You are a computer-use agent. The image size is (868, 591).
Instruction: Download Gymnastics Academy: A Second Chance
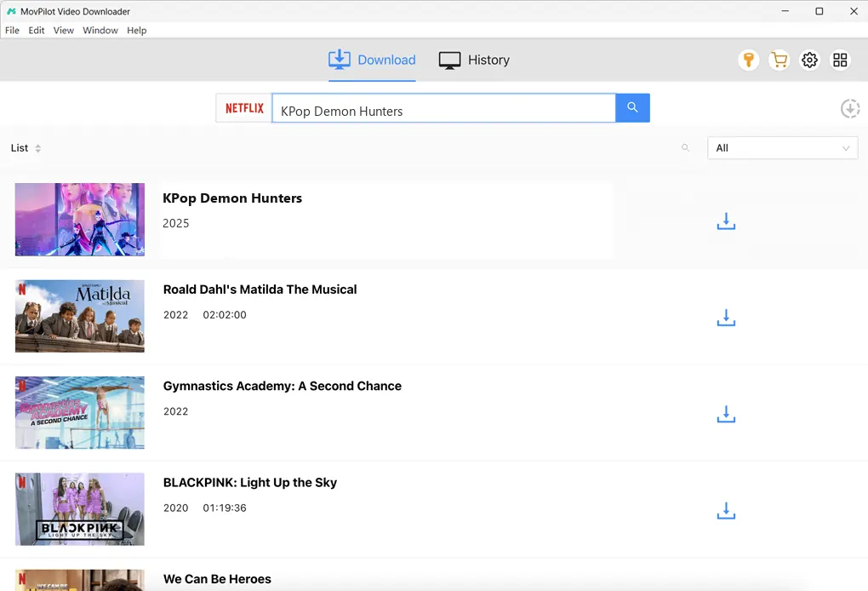726,415
